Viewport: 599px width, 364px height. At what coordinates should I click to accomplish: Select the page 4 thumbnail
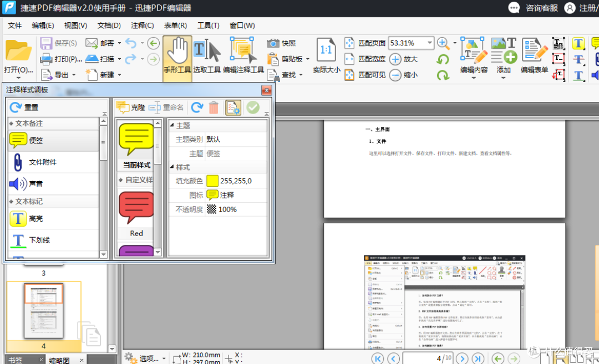[x=44, y=311]
